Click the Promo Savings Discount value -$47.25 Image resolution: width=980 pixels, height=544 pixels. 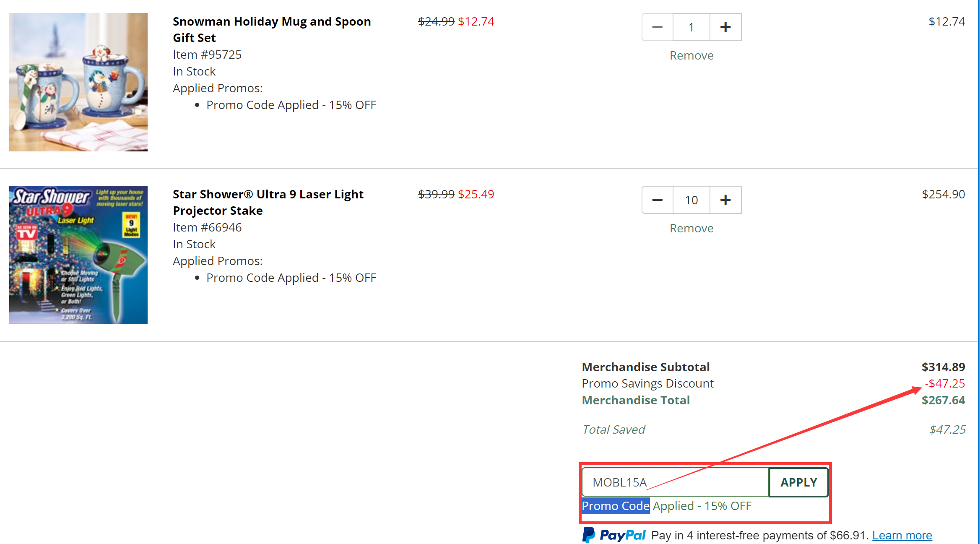click(x=945, y=383)
